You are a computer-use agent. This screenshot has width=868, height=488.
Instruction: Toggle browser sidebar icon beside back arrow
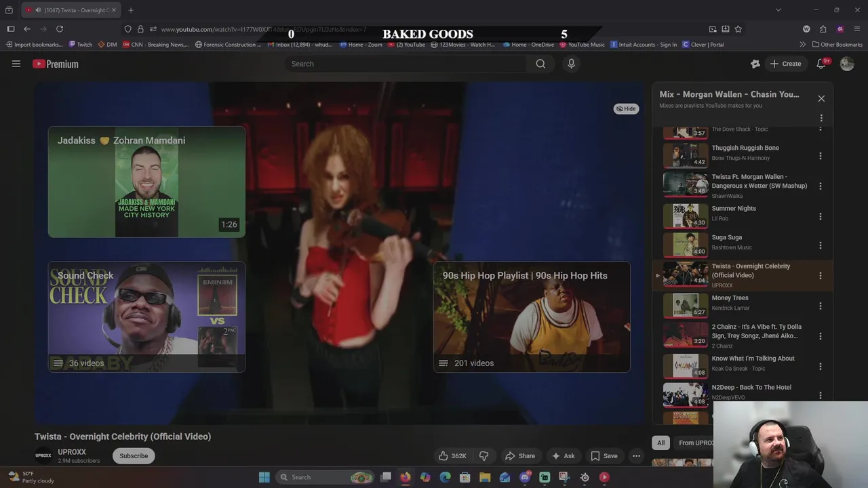pos(10,29)
